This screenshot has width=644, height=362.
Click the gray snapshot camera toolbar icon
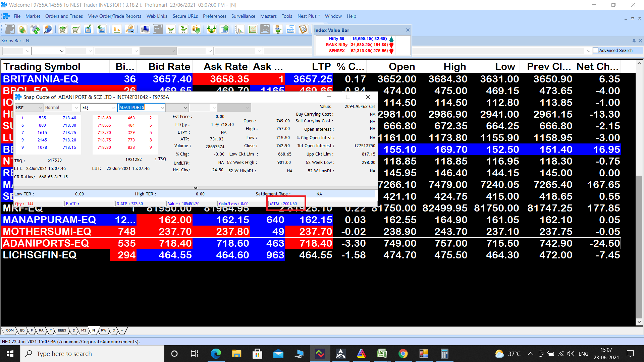(265, 29)
